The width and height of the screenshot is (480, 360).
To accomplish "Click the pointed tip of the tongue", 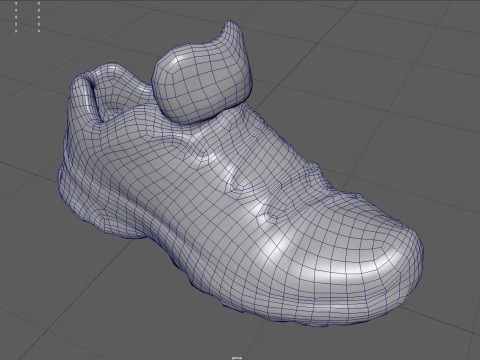I will pyautogui.click(x=231, y=28).
